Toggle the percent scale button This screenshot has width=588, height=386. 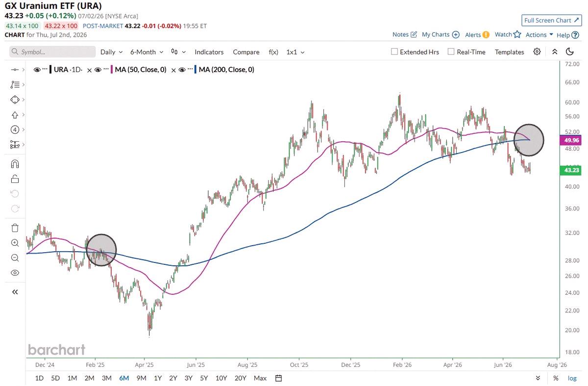click(x=556, y=378)
